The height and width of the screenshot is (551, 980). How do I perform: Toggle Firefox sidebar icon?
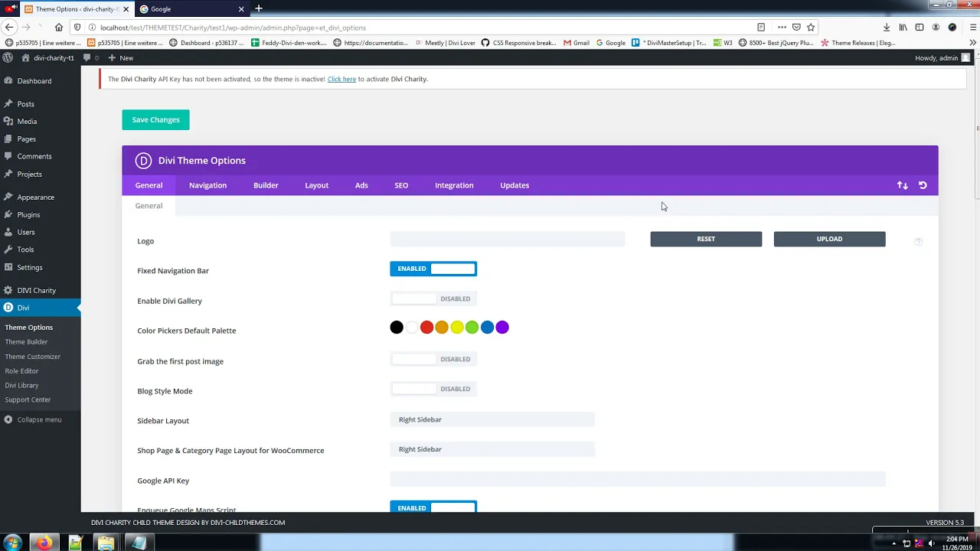pyautogui.click(x=920, y=28)
